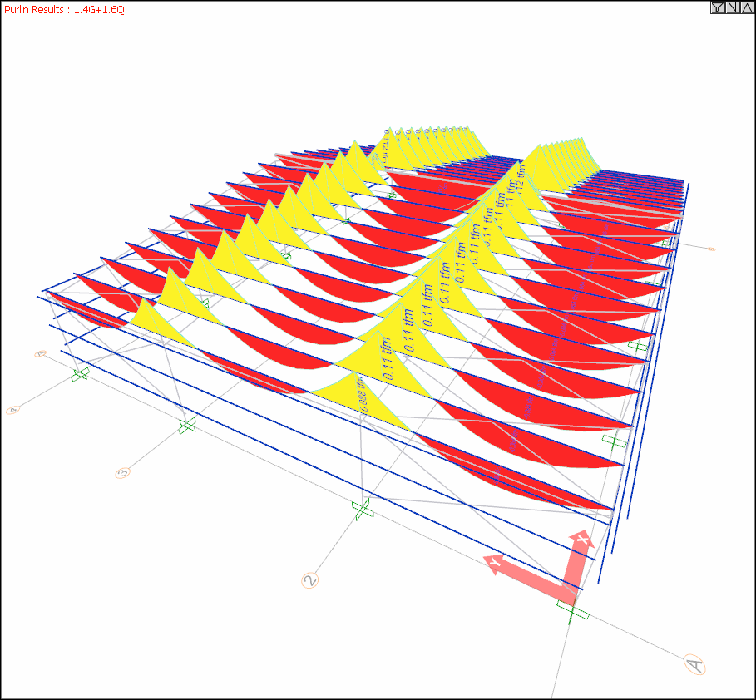The height and width of the screenshot is (700, 756).
Task: Click the frontmost yellow moment diagram triangle
Action: 366,391
